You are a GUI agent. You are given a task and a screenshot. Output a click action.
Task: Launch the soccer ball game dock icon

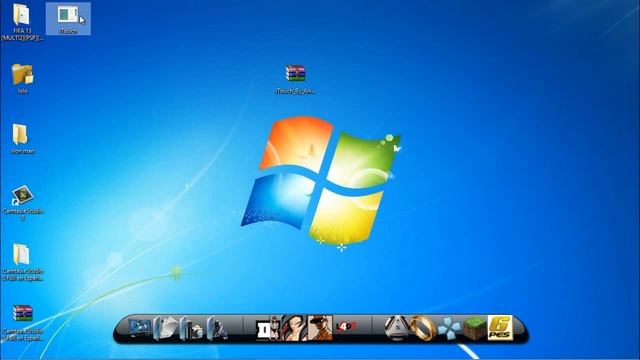pos(397,328)
